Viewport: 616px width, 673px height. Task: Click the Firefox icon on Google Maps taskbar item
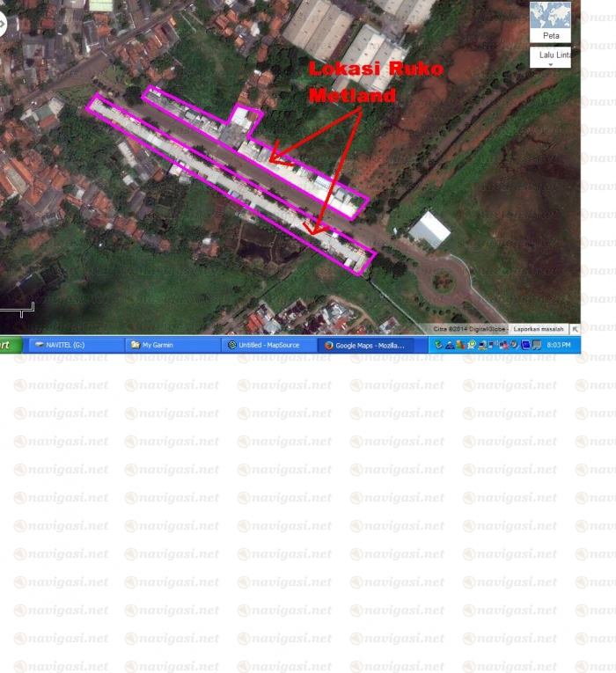(x=329, y=345)
